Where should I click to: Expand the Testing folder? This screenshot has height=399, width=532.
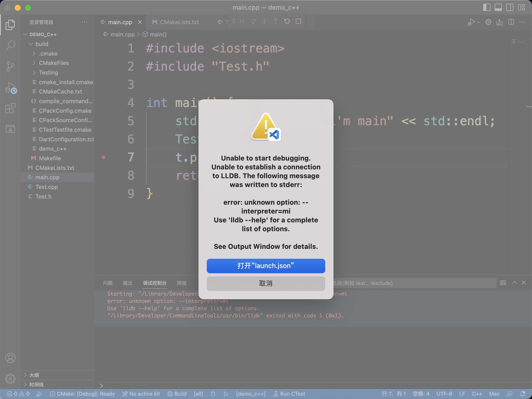34,72
